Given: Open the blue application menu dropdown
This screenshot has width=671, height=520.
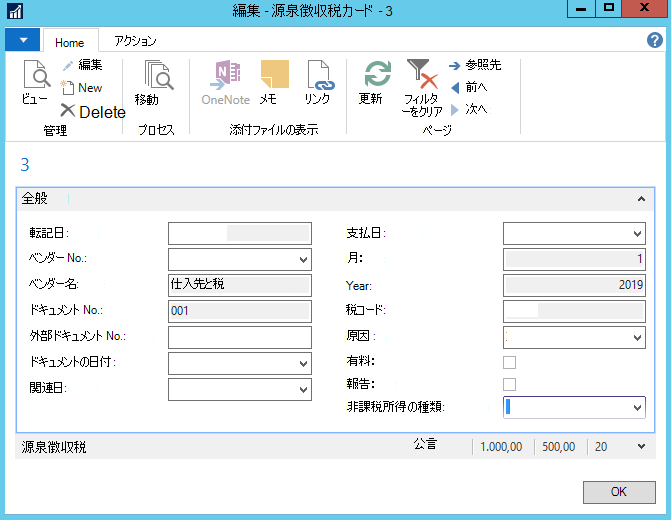Looking at the screenshot, I should click(23, 40).
